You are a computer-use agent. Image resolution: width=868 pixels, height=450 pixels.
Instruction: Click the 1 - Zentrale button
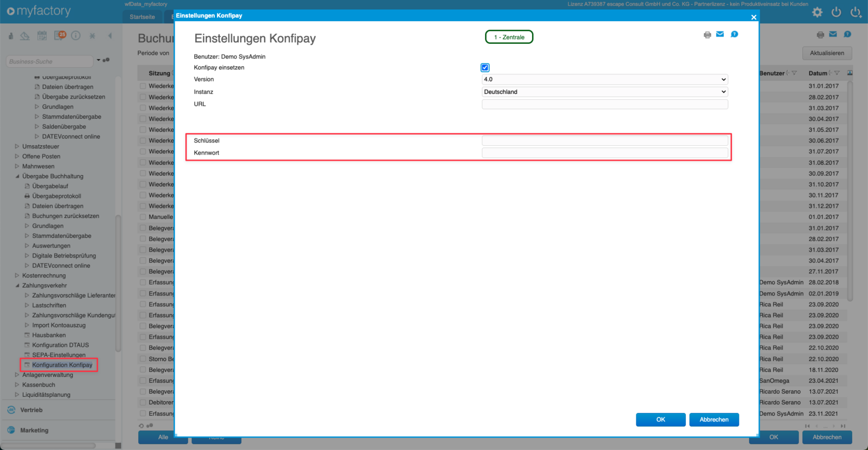pyautogui.click(x=509, y=37)
